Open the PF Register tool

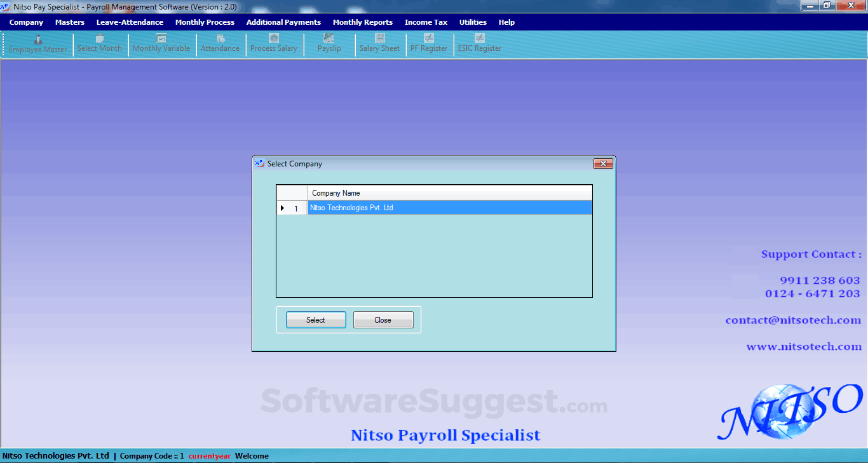[430, 43]
